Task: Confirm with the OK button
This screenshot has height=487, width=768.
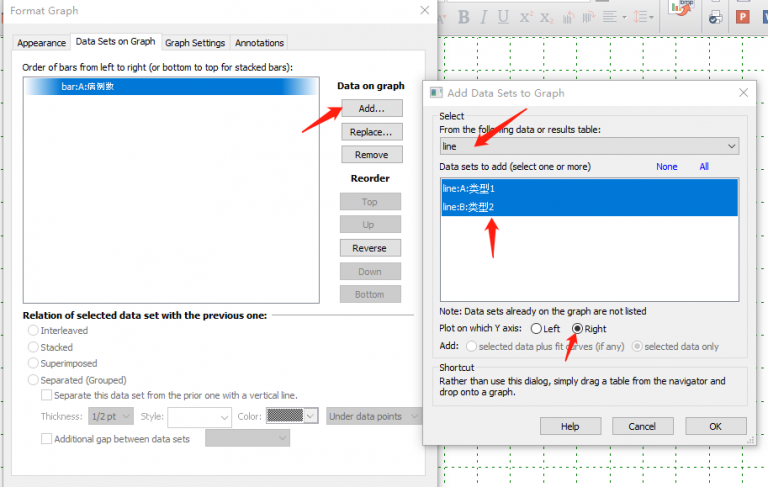Action: pos(715,426)
